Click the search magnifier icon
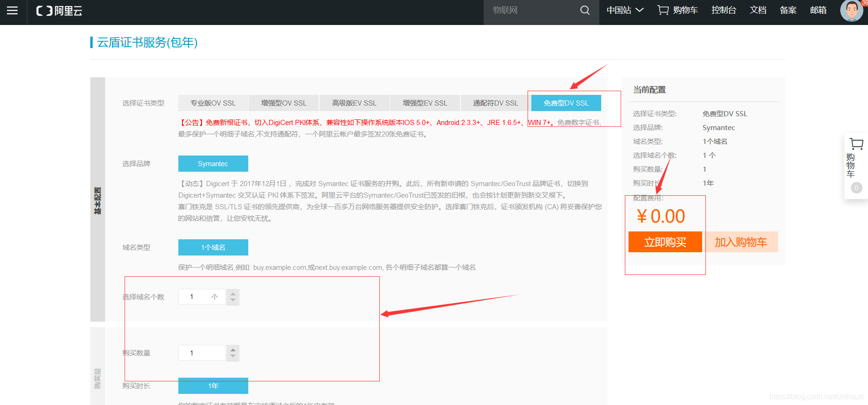The image size is (868, 405). tap(585, 10)
